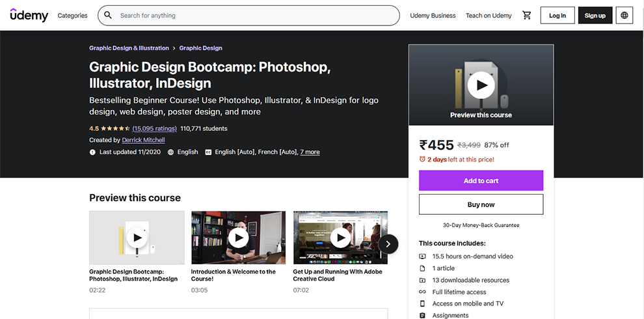Viewport: 644px width, 319px height.
Task: Click the globe icon beside English
Action: pyautogui.click(x=171, y=152)
